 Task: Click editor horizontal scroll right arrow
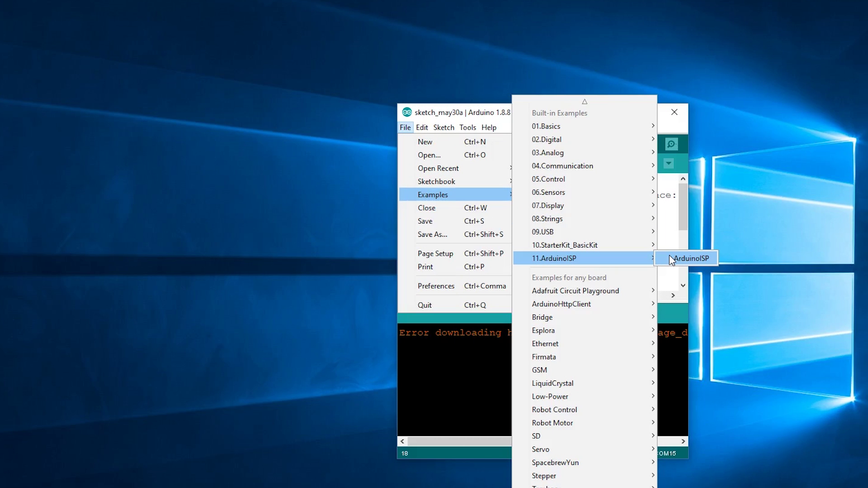click(673, 296)
